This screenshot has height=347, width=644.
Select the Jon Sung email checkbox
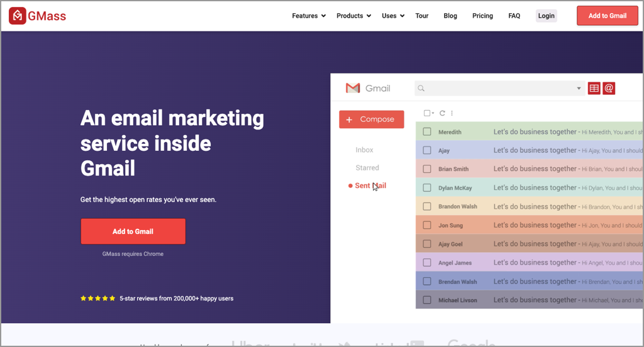pos(427,225)
